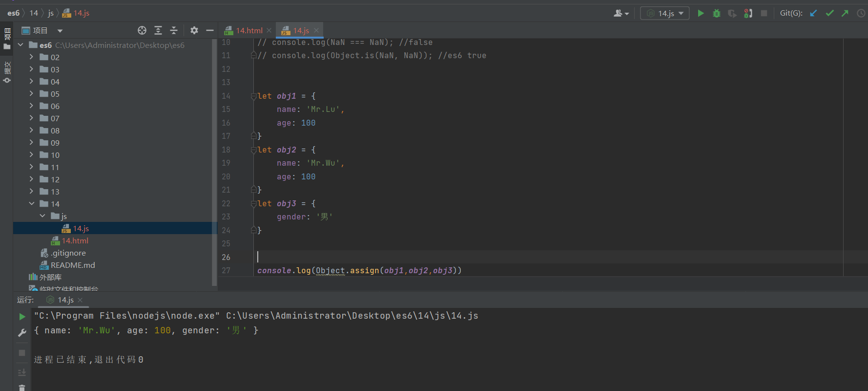This screenshot has width=868, height=391.
Task: Click Object.assign on line 27
Action: pyautogui.click(x=348, y=270)
